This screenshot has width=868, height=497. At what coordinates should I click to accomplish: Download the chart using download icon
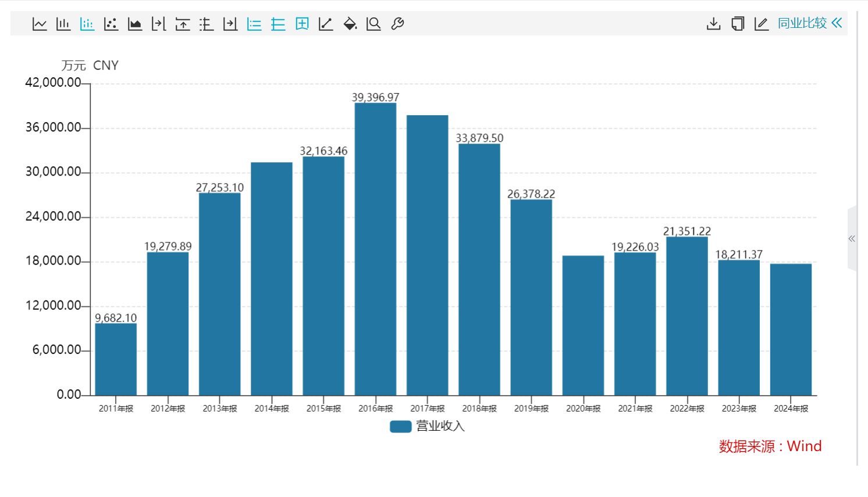point(713,24)
